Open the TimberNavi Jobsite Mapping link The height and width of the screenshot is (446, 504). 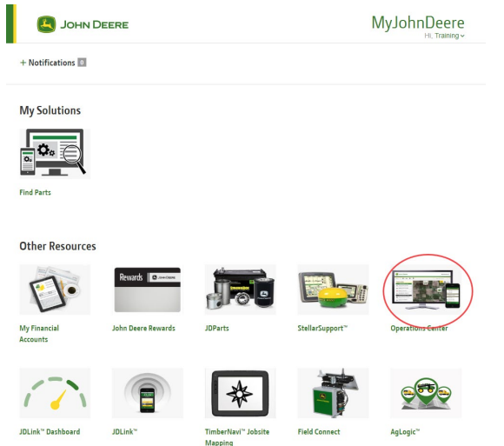pos(237,437)
